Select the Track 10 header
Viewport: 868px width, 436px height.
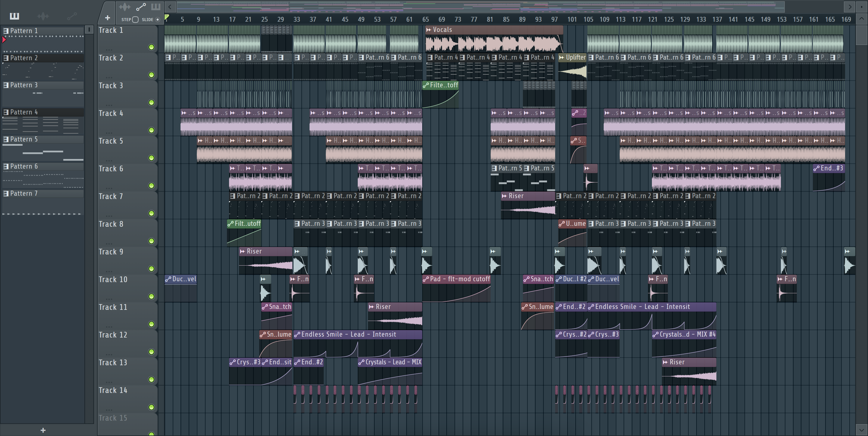coord(127,288)
